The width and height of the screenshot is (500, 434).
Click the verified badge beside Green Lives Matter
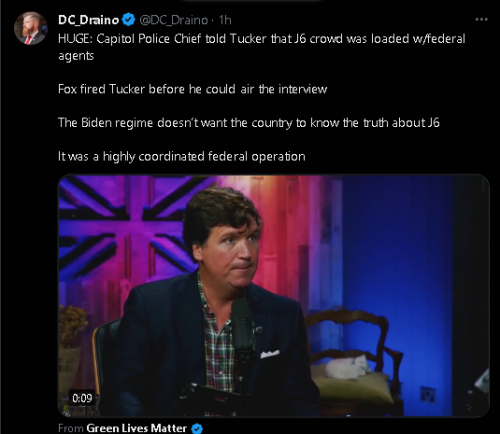[x=197, y=428]
